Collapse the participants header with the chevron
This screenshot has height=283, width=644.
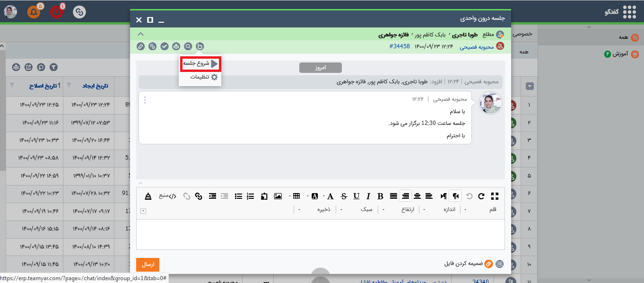click(x=140, y=34)
